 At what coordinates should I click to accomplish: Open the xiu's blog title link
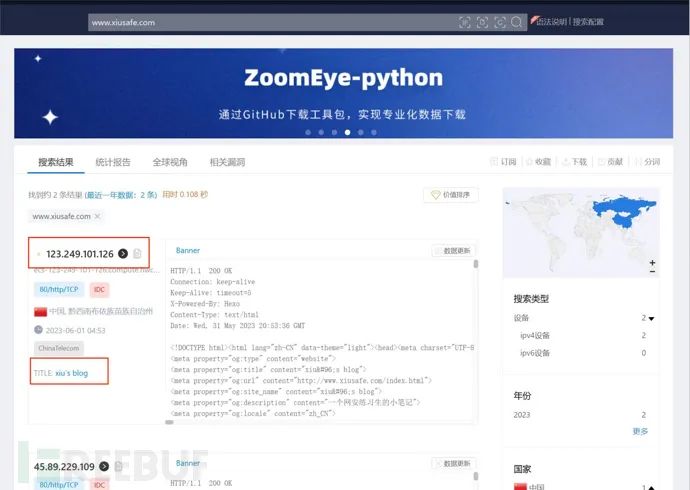click(x=71, y=373)
